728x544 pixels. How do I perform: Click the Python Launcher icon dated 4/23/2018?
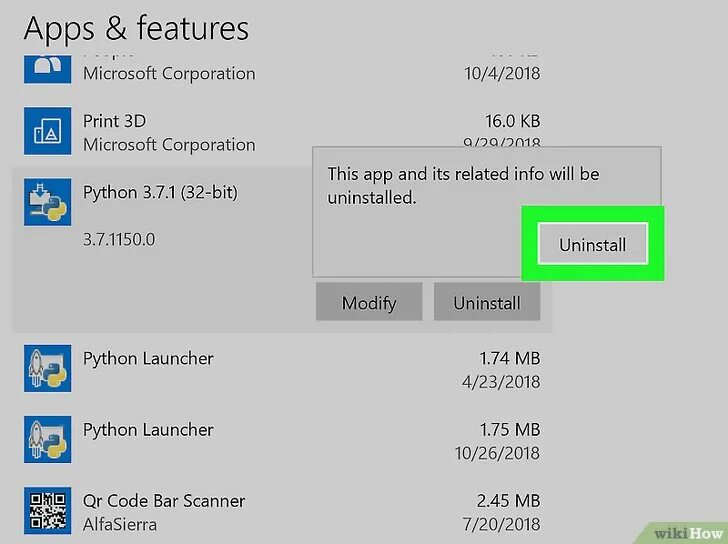47,368
